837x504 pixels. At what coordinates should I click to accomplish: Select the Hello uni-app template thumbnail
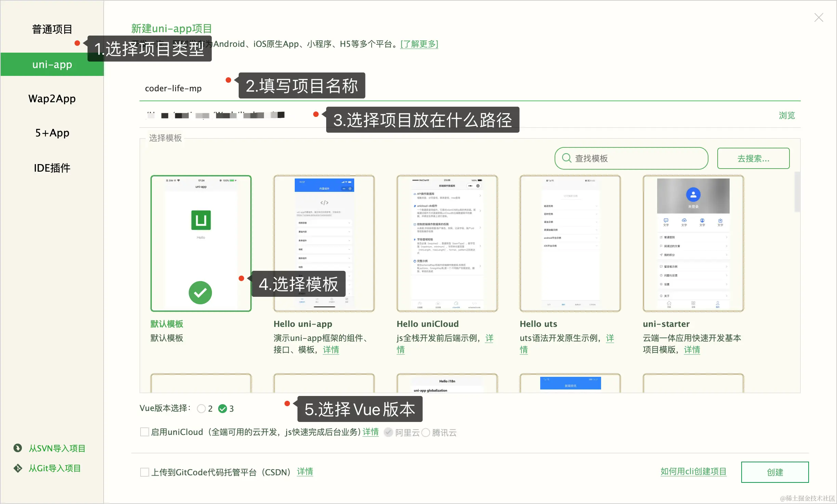click(x=324, y=243)
